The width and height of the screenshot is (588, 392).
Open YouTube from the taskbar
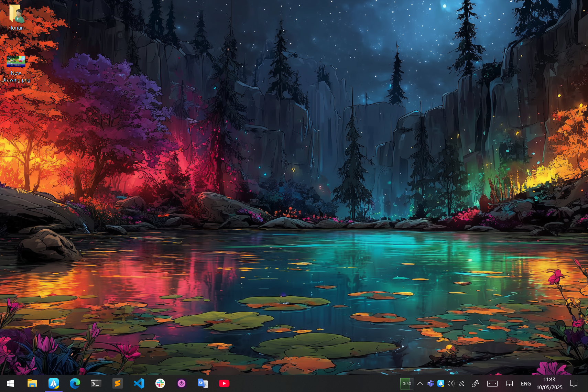click(x=224, y=383)
